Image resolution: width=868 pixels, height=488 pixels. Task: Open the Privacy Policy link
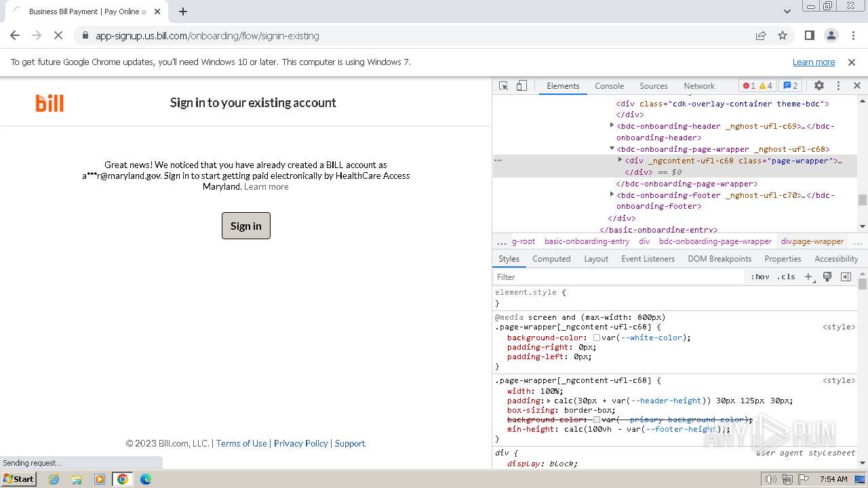pyautogui.click(x=301, y=443)
